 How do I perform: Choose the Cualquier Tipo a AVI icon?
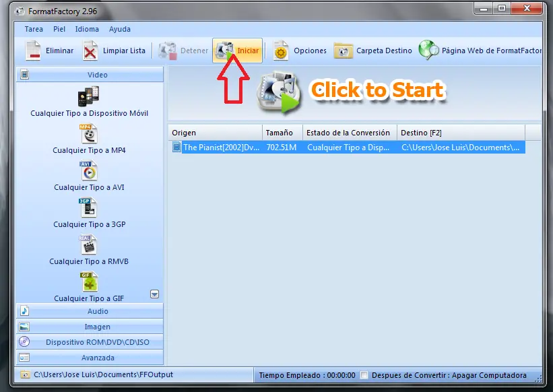(89, 171)
